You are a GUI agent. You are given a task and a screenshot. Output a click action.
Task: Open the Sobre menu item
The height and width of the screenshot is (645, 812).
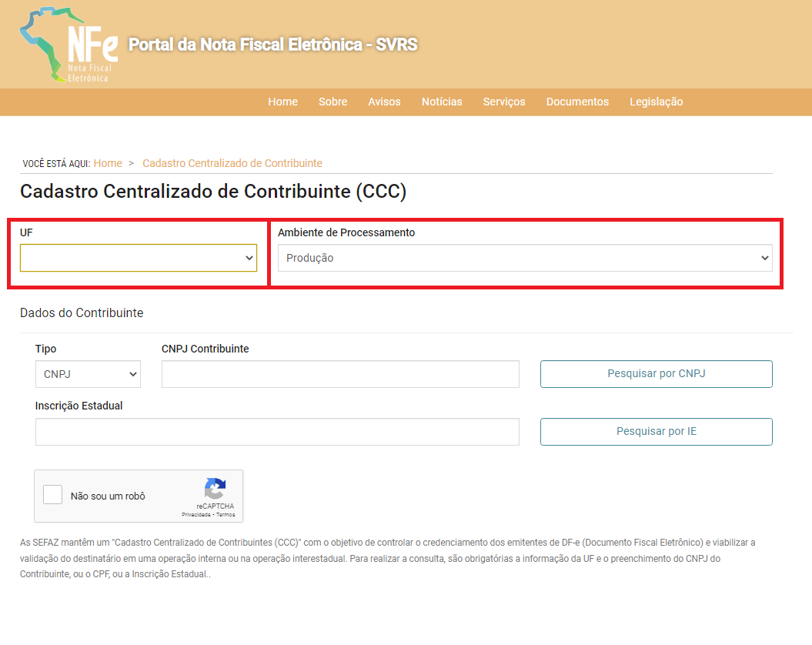coord(332,102)
